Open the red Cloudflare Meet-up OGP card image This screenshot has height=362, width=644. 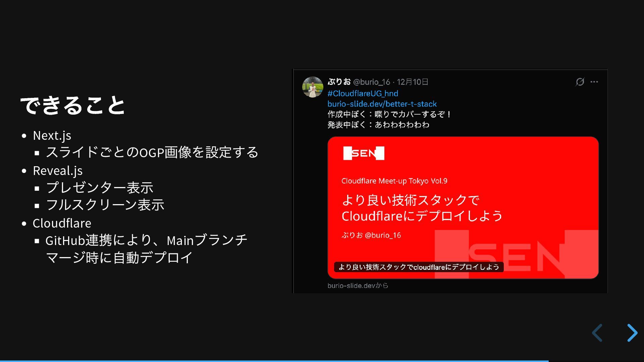(463, 207)
